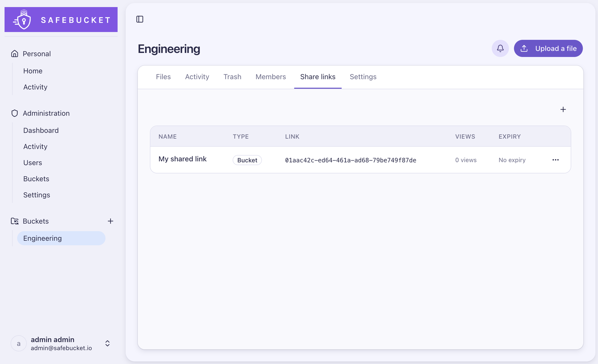The height and width of the screenshot is (364, 598).
Task: Open the notifications bell
Action: click(500, 48)
